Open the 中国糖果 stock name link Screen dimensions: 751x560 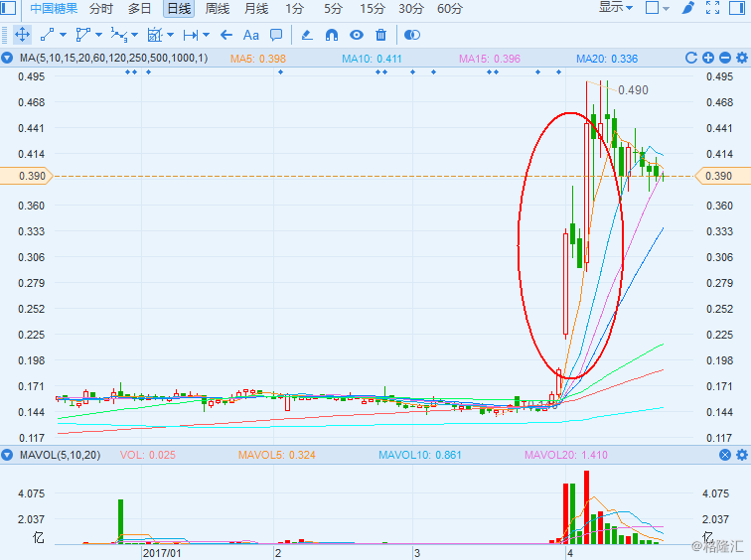54,8
